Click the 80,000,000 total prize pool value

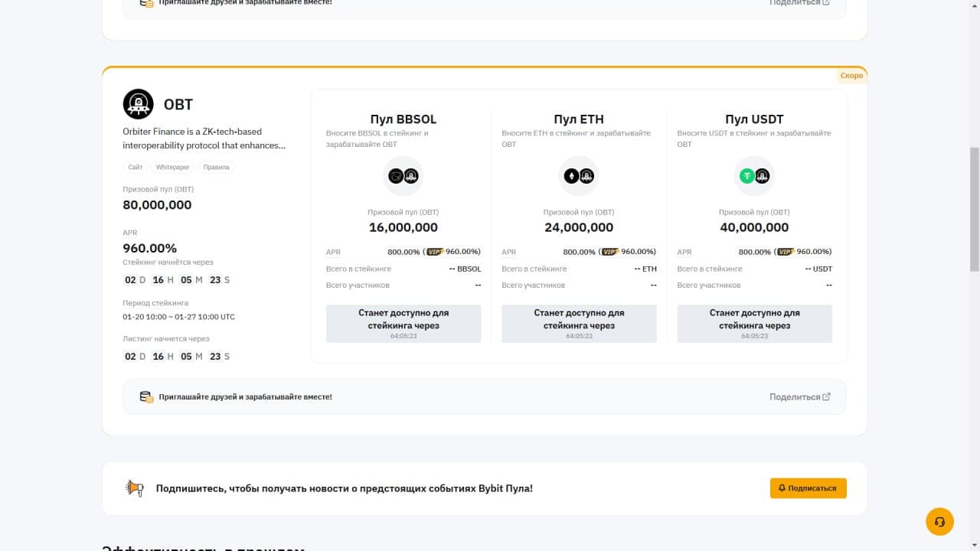(x=157, y=205)
